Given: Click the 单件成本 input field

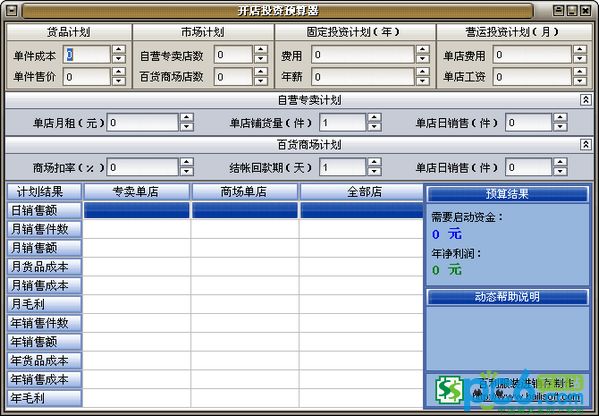Looking at the screenshot, I should click(87, 55).
